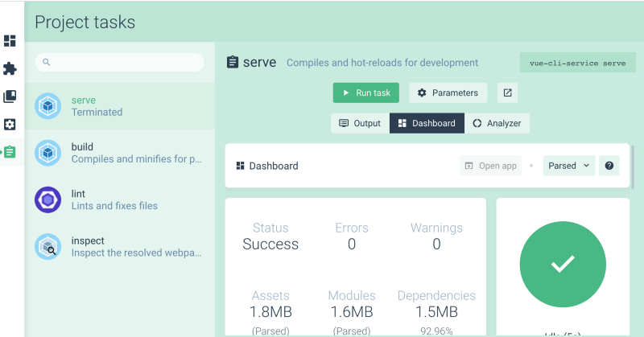Click the build task webpack icon
Screen dimensions: 644x337
[47, 153]
